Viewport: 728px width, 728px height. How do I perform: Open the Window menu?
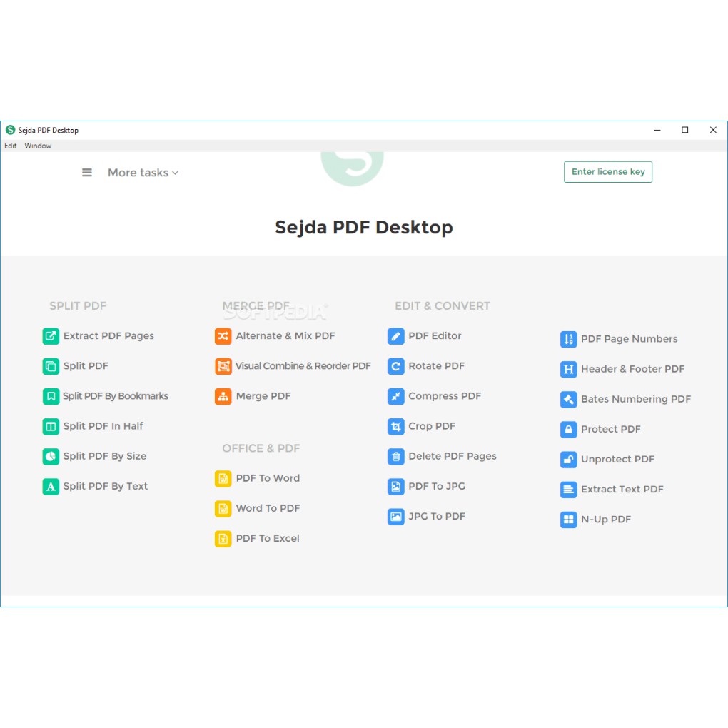pyautogui.click(x=38, y=146)
